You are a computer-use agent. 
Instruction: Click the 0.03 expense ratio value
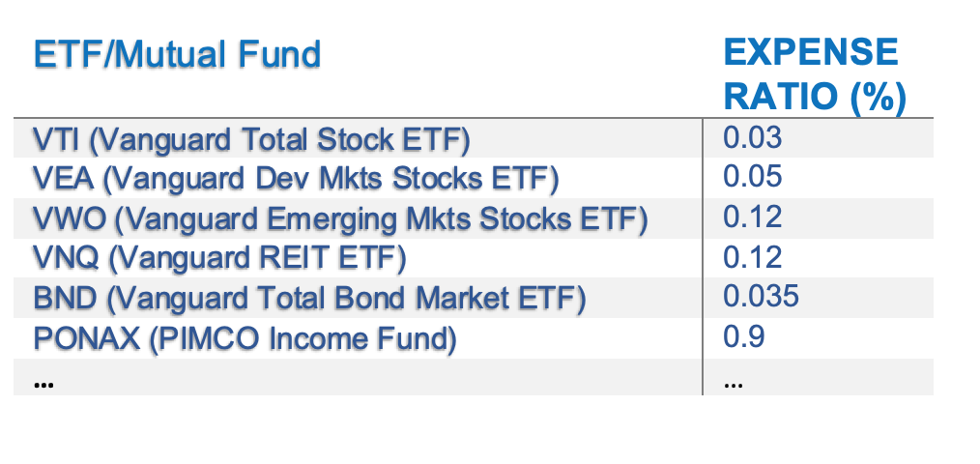pos(752,137)
